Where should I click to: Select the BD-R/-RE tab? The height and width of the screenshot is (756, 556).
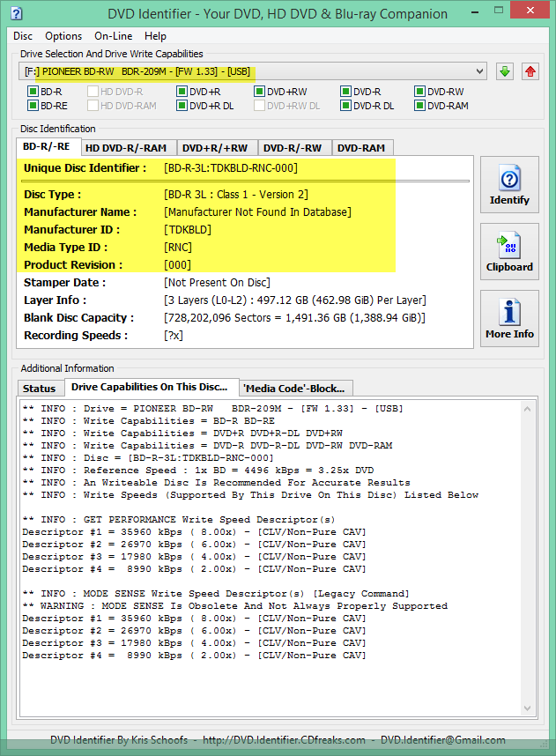[47, 146]
